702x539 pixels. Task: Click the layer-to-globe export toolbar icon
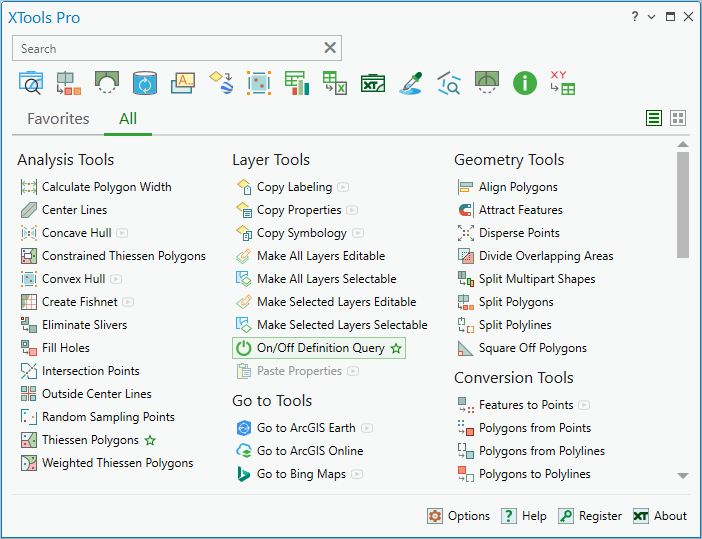[x=221, y=83]
